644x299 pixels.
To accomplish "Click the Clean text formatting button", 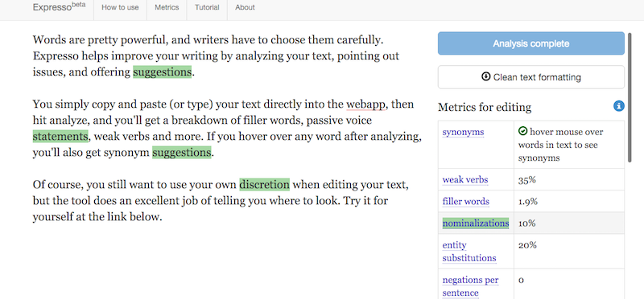I will pyautogui.click(x=531, y=77).
